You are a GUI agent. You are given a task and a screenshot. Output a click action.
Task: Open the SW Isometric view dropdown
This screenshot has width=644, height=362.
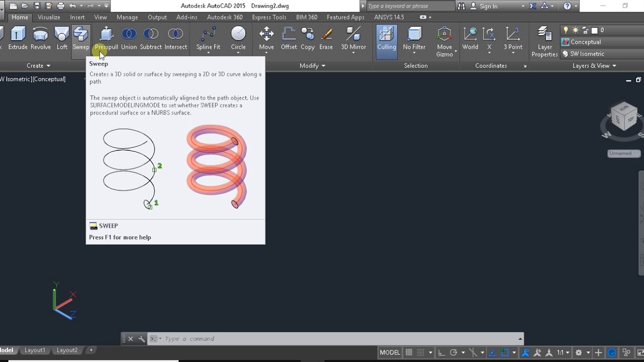click(602, 54)
